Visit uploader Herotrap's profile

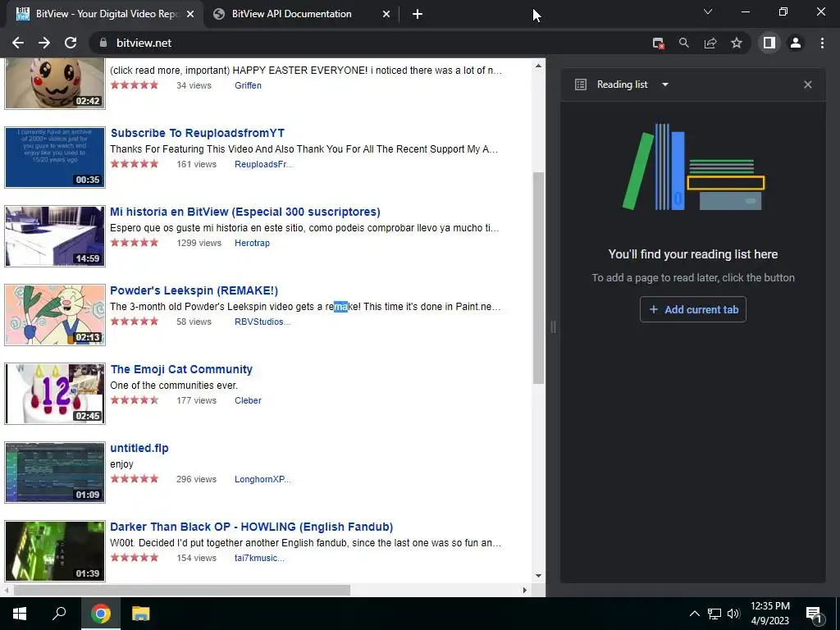pyautogui.click(x=252, y=243)
